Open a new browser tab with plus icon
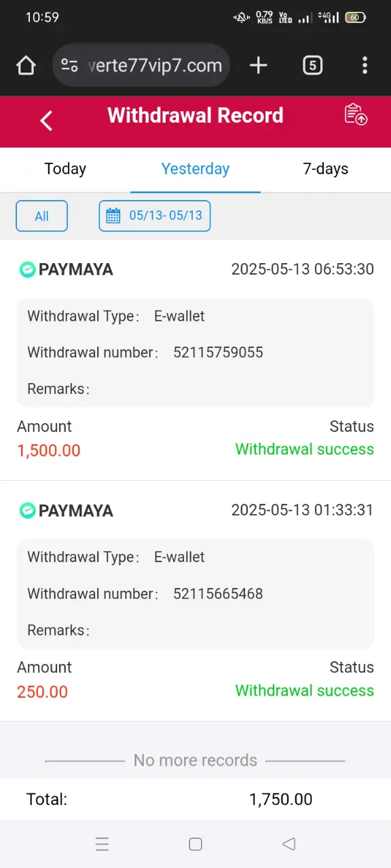The height and width of the screenshot is (868, 391). click(x=259, y=65)
